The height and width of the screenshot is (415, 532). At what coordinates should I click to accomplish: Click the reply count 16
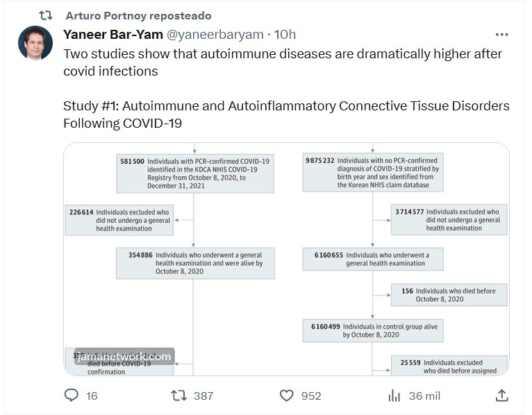[92, 396]
